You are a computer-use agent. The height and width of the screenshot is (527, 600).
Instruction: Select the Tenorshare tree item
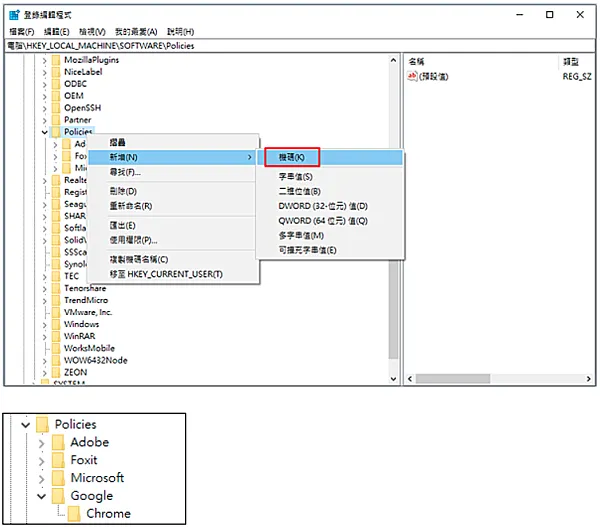coord(85,288)
